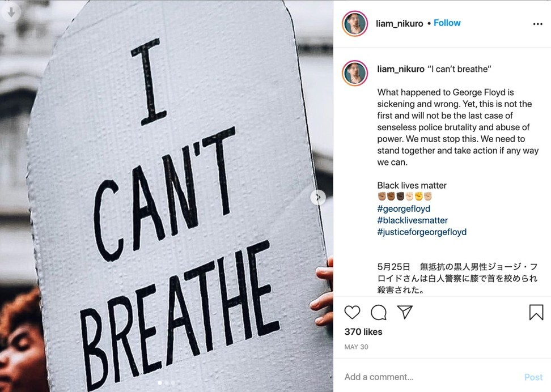551x392 pixels.
Task: Open the avatar beside the caption
Action: [354, 73]
